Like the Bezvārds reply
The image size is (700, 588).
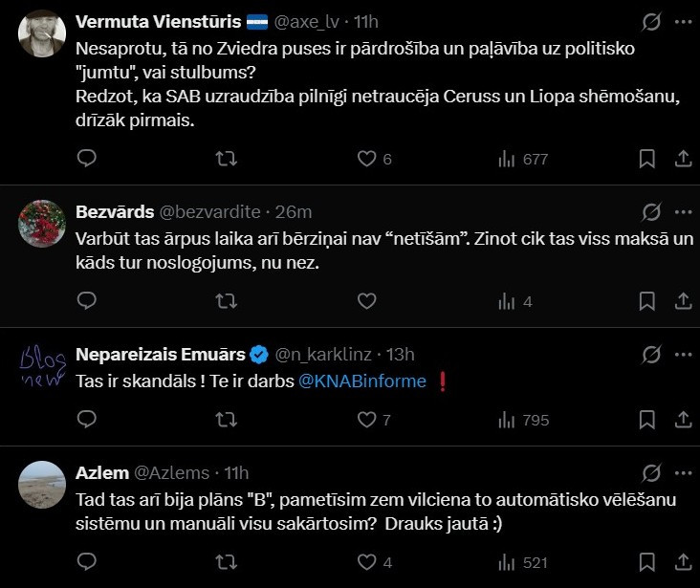coord(366,301)
